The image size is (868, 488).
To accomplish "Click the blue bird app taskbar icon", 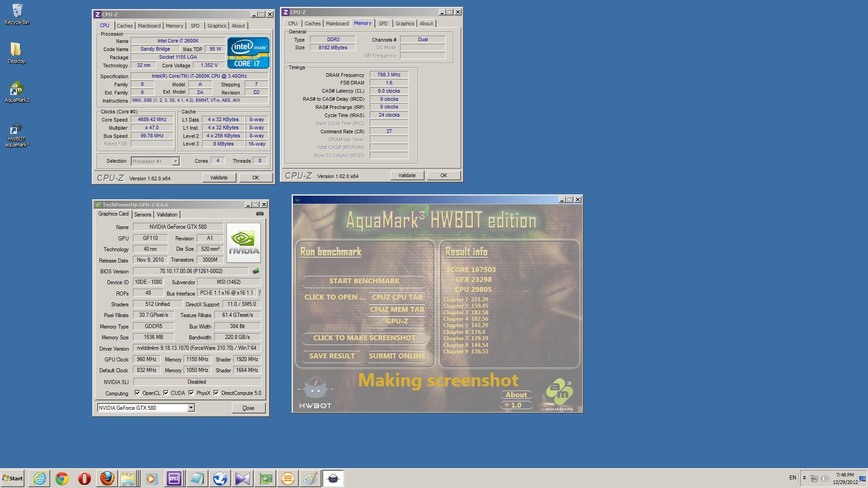I will pos(220,479).
